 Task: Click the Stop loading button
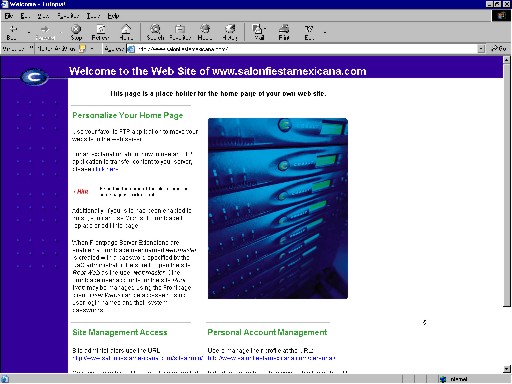76,32
